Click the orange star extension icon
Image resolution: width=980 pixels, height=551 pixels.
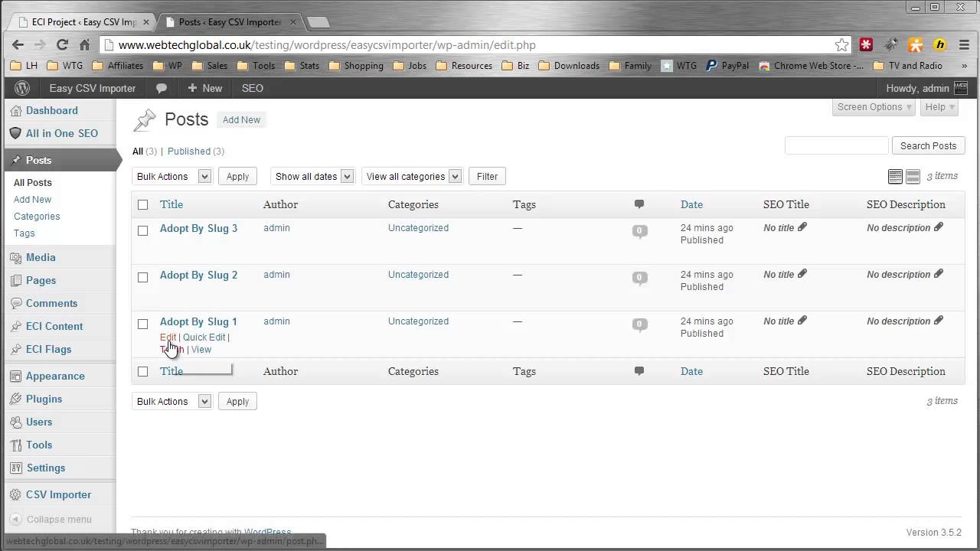(x=915, y=45)
